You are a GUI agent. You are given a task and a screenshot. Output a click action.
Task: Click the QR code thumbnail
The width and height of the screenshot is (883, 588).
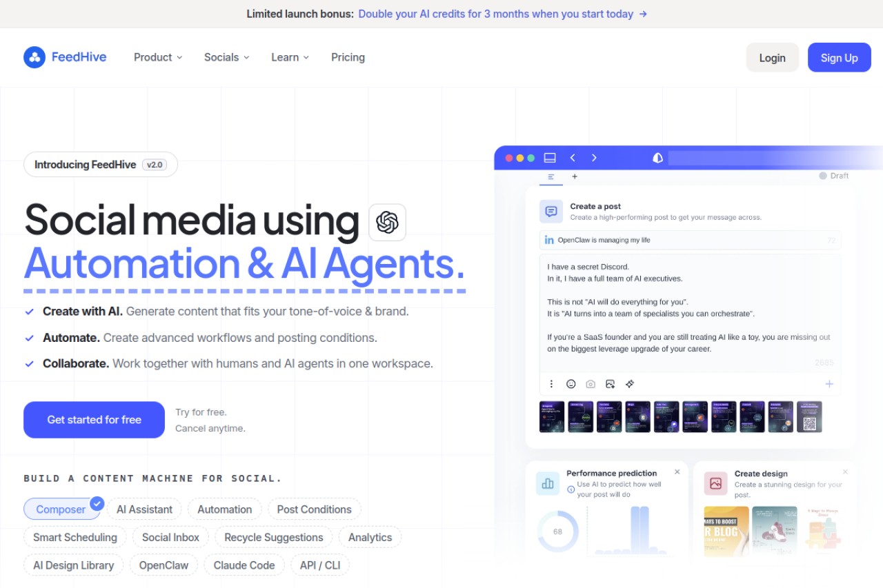[809, 417]
